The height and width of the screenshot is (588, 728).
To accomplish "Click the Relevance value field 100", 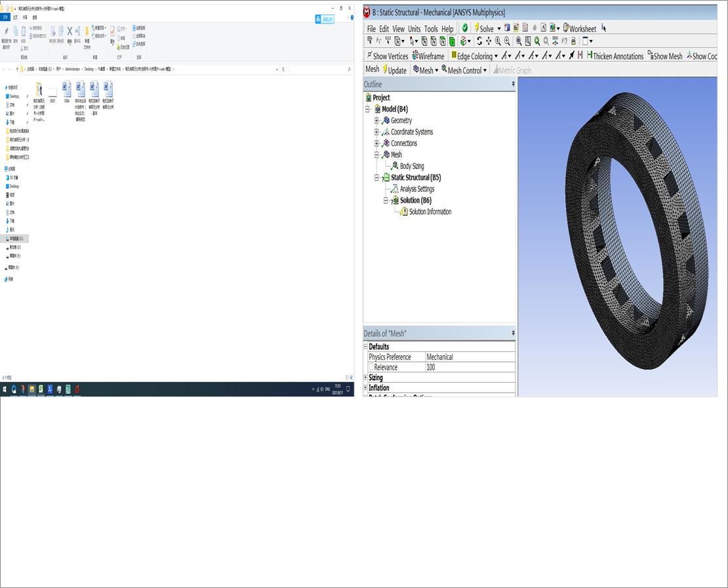I will click(x=470, y=367).
